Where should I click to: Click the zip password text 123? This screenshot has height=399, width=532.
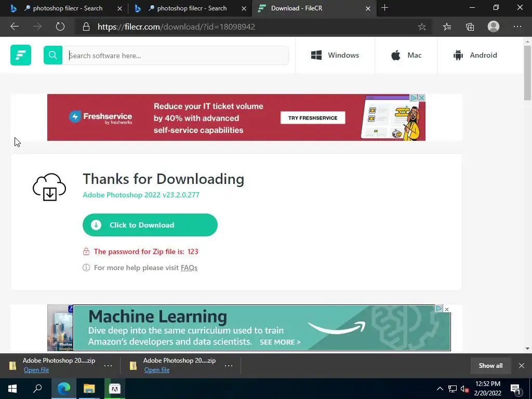193,251
